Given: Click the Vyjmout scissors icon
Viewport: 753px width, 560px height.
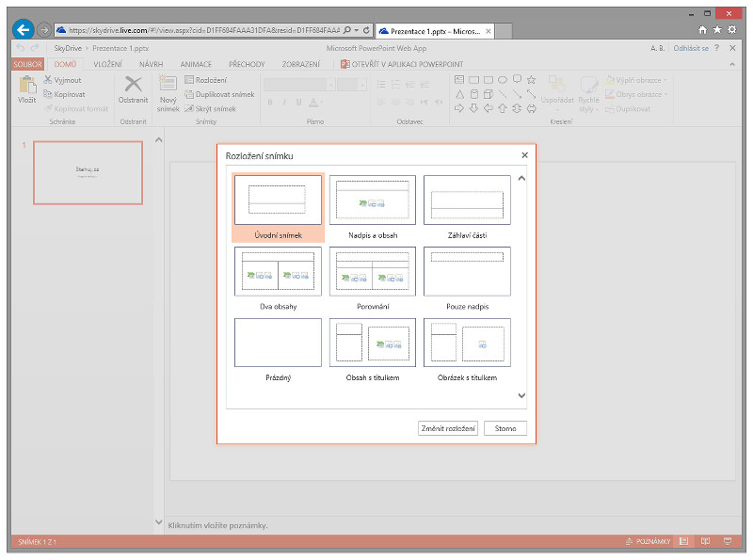Looking at the screenshot, I should pyautogui.click(x=48, y=80).
